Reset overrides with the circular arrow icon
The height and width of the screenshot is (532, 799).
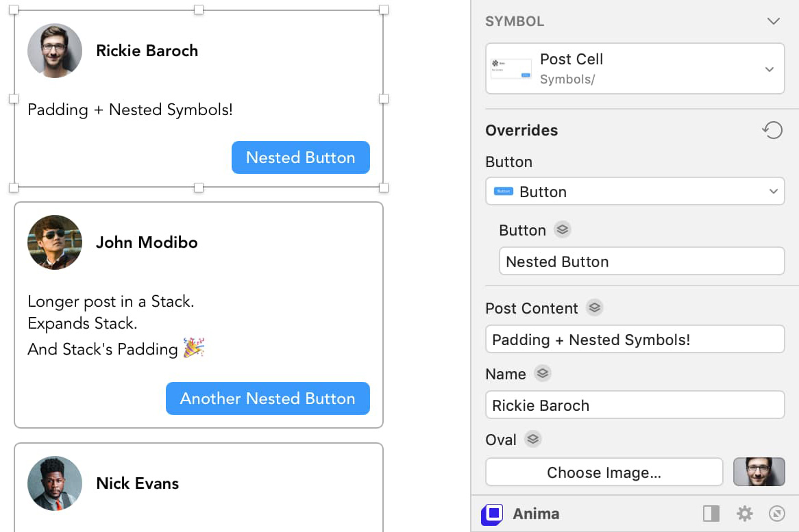(x=772, y=130)
